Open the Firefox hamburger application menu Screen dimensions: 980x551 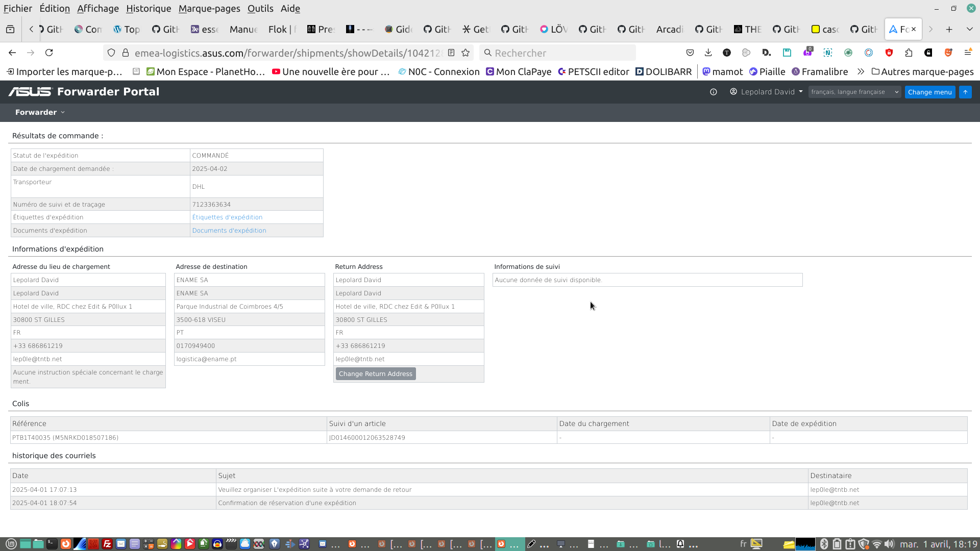point(968,53)
